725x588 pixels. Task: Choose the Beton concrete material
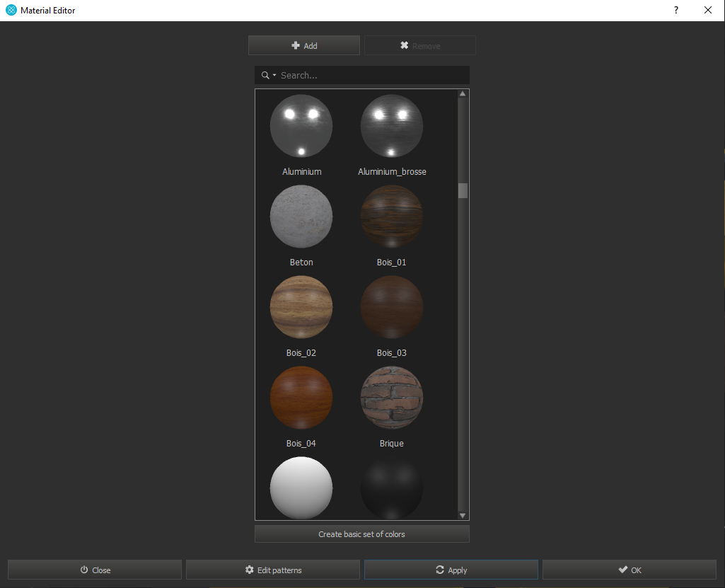click(301, 217)
